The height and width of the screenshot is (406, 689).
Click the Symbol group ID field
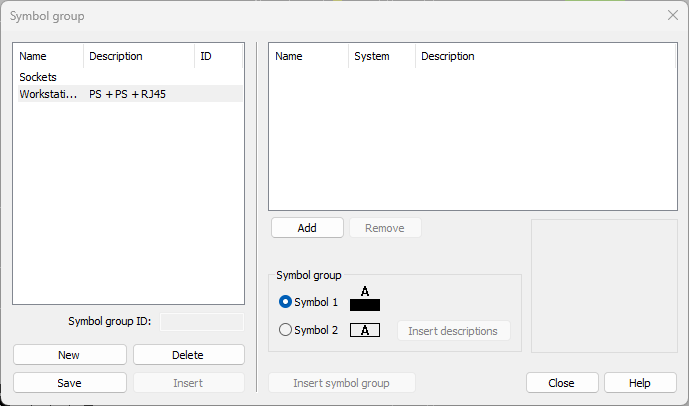(202, 322)
